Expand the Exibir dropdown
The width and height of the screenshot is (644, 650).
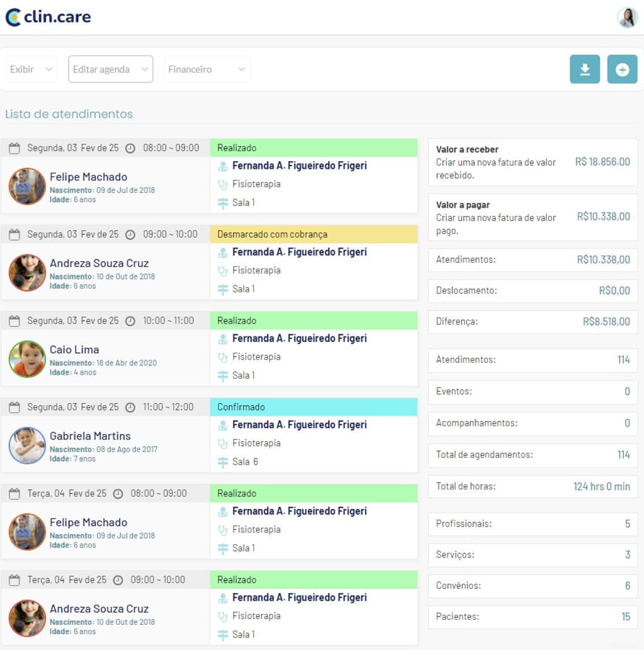tap(32, 69)
